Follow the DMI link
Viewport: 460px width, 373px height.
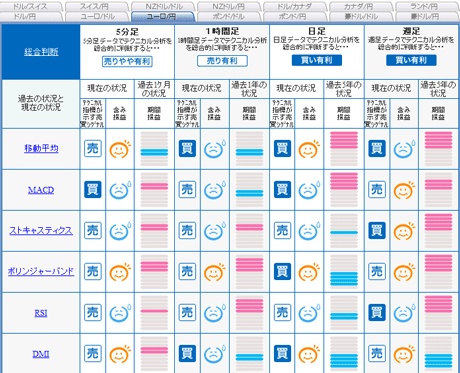click(x=41, y=354)
